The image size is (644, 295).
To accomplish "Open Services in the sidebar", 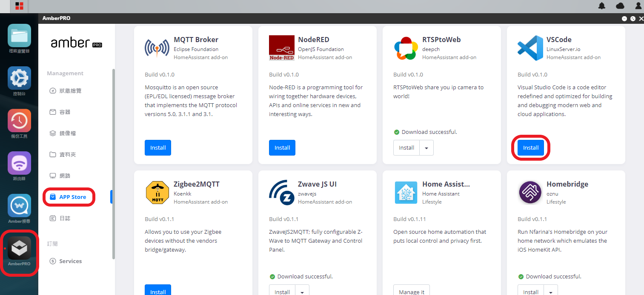I will pos(66,261).
